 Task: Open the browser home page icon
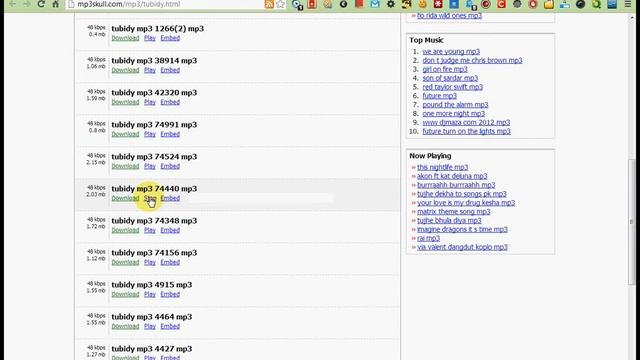click(x=56, y=4)
